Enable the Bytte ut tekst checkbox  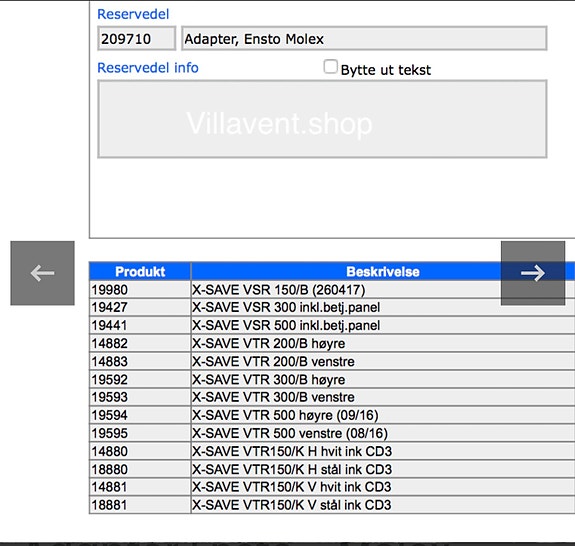330,67
